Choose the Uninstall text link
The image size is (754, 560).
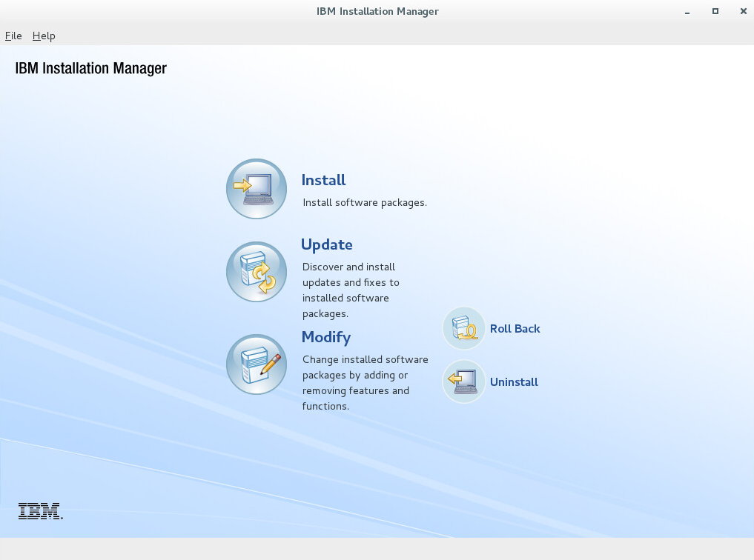click(514, 382)
